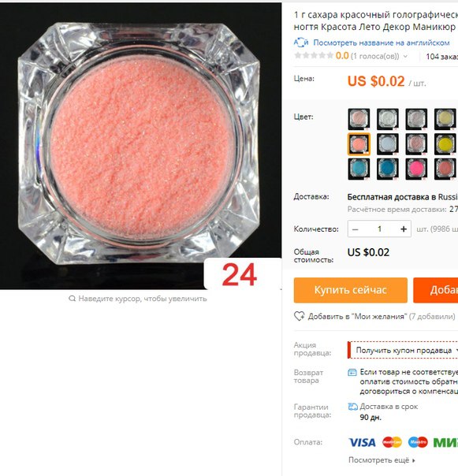Increase quantity with the plus button

[x=404, y=229]
